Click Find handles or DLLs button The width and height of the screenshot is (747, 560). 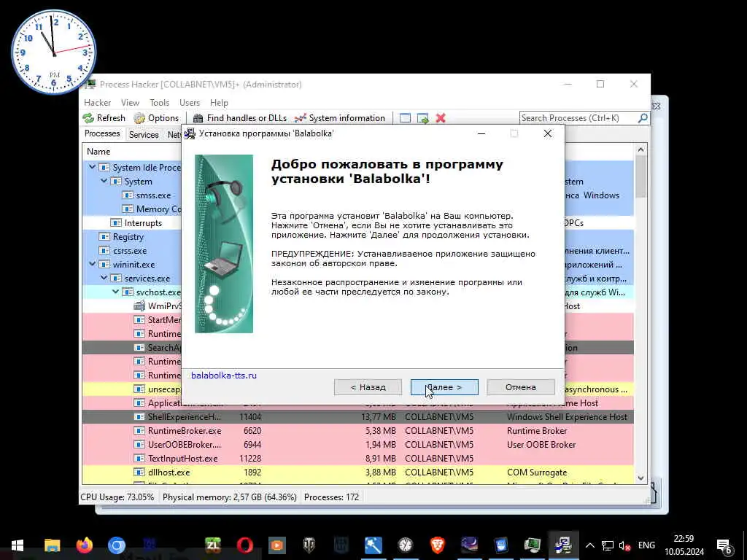pos(240,118)
